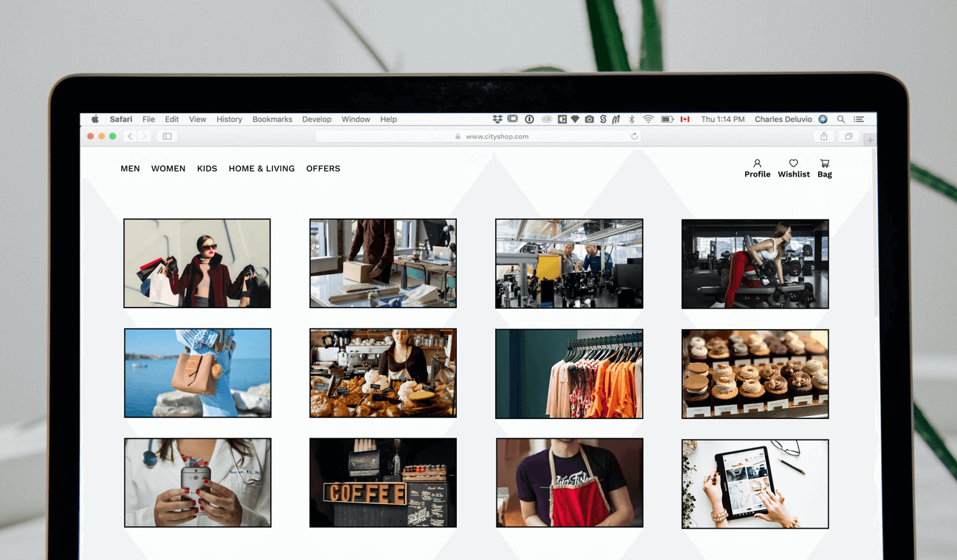Open the Develop menu
The image size is (957, 560).
click(x=316, y=119)
